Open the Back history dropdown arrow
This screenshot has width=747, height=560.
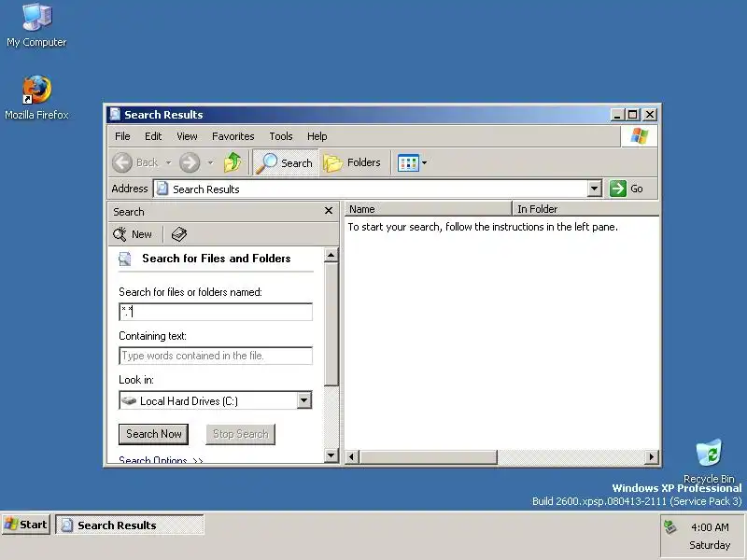[169, 162]
